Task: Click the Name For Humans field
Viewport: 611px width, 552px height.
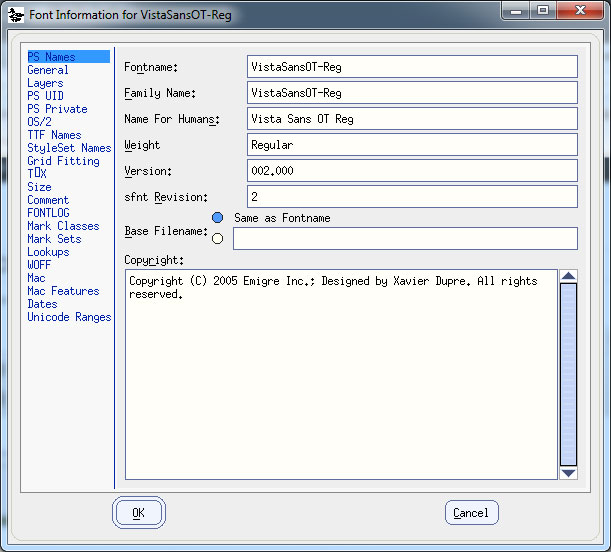Action: pyautogui.click(x=412, y=118)
